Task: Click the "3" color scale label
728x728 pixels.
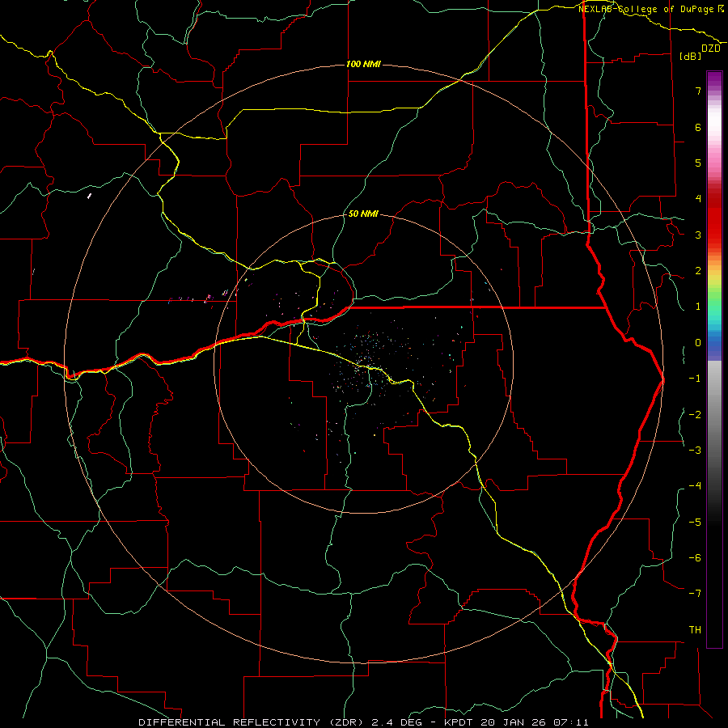Action: pos(698,235)
